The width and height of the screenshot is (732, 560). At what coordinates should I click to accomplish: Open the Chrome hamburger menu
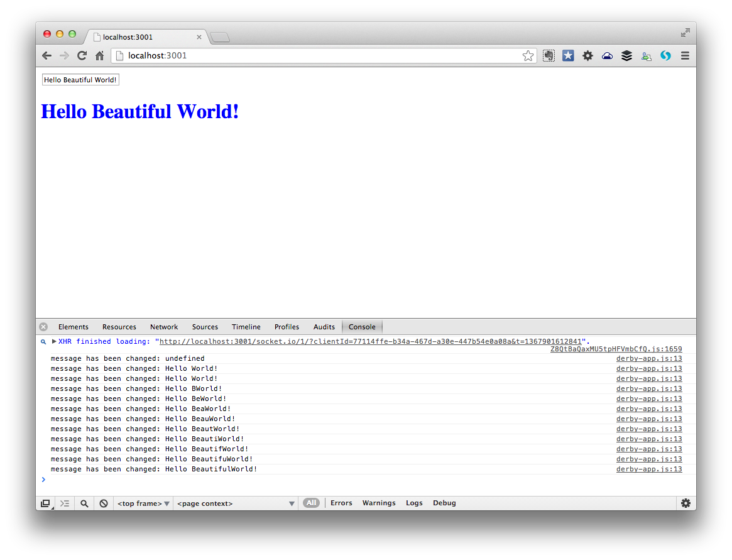coord(685,55)
